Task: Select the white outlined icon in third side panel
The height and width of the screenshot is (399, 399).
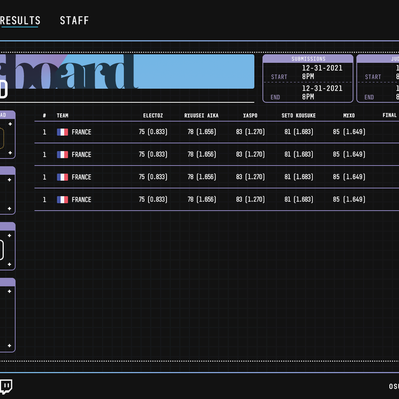Action: coord(2,250)
